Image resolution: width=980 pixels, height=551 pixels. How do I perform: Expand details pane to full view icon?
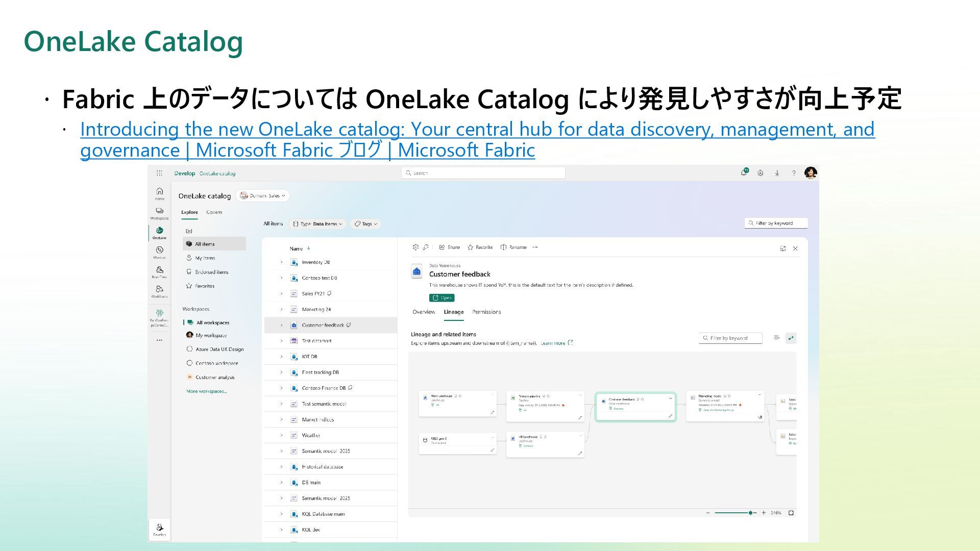point(783,248)
